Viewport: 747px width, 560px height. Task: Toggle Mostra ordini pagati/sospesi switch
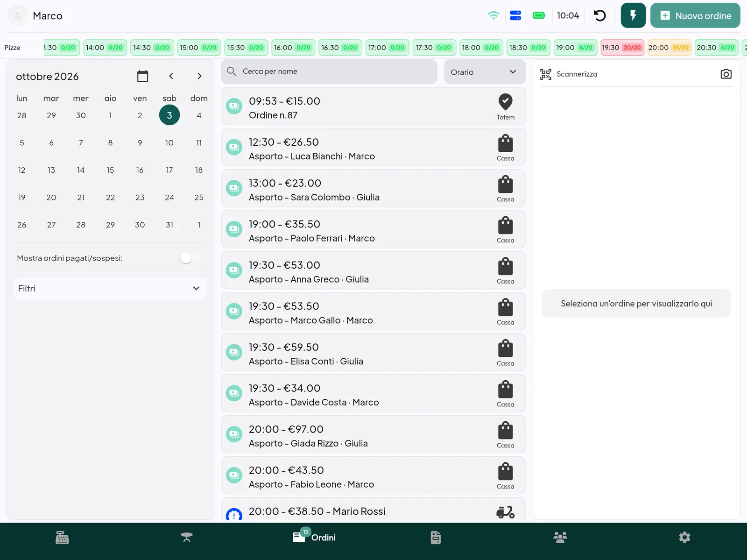coord(191,258)
